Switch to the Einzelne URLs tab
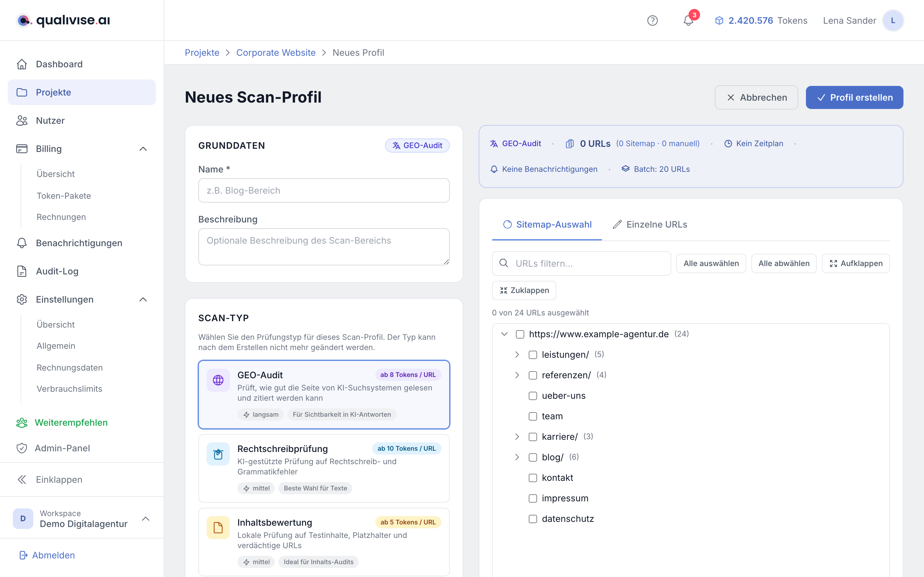 tap(650, 224)
